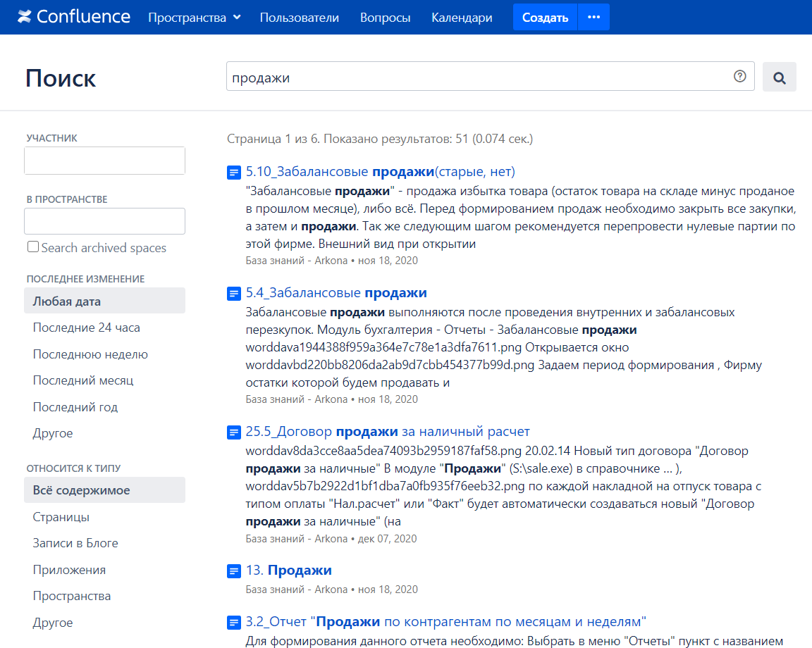Click page icon beside 13. Продажи
Screen dimensions: 812x648
pyautogui.click(x=234, y=571)
